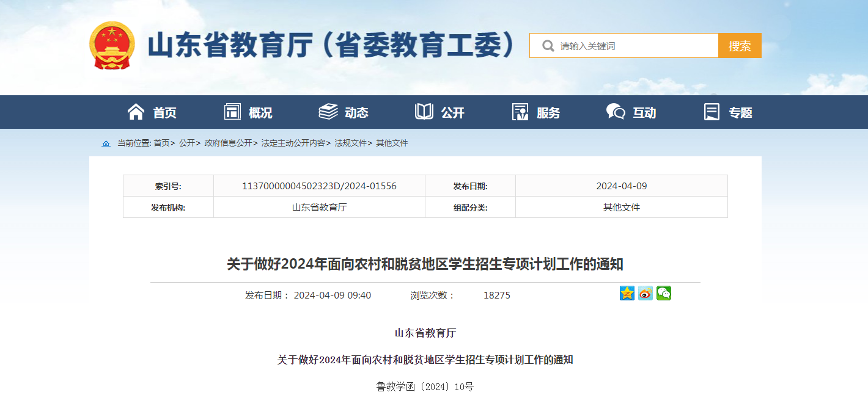This screenshot has height=395, width=868.
Task: Open 法定主动公开内容 breadcrumb link
Action: click(293, 143)
